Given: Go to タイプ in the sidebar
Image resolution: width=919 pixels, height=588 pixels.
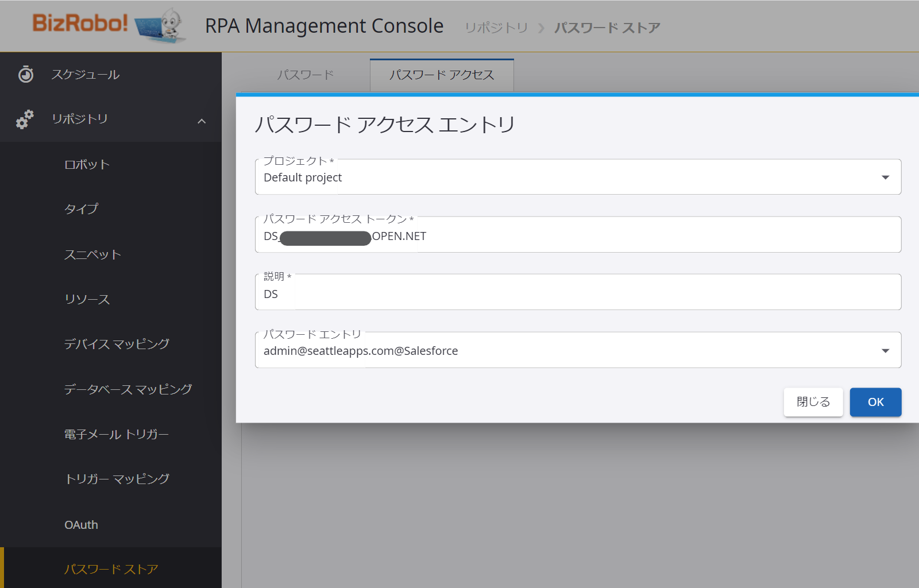Looking at the screenshot, I should pos(81,209).
